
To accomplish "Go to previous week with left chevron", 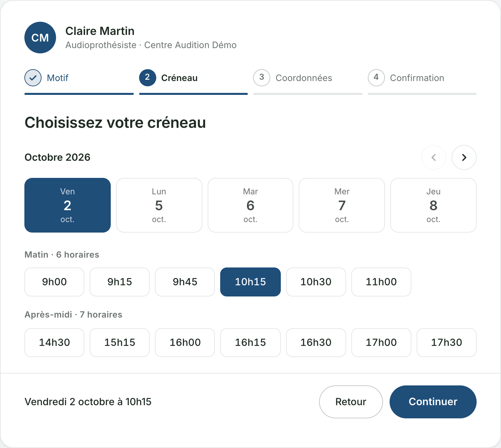I will 434,157.
